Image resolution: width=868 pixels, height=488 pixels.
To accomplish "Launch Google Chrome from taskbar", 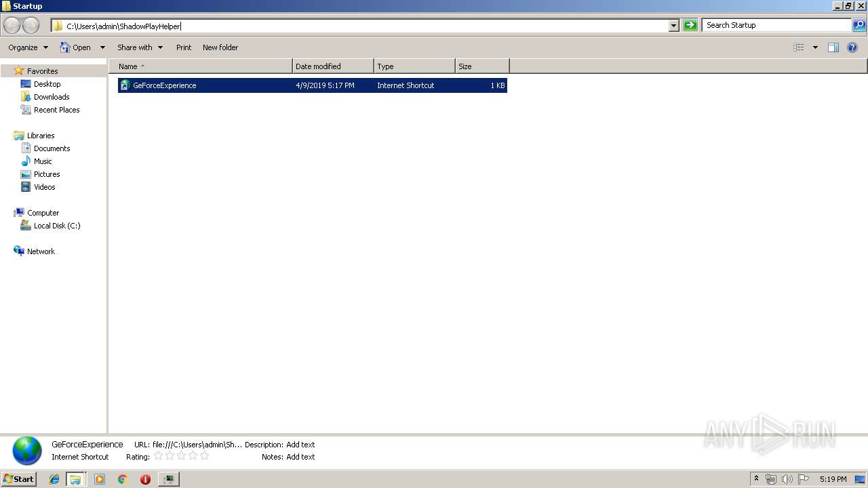I will click(x=123, y=479).
